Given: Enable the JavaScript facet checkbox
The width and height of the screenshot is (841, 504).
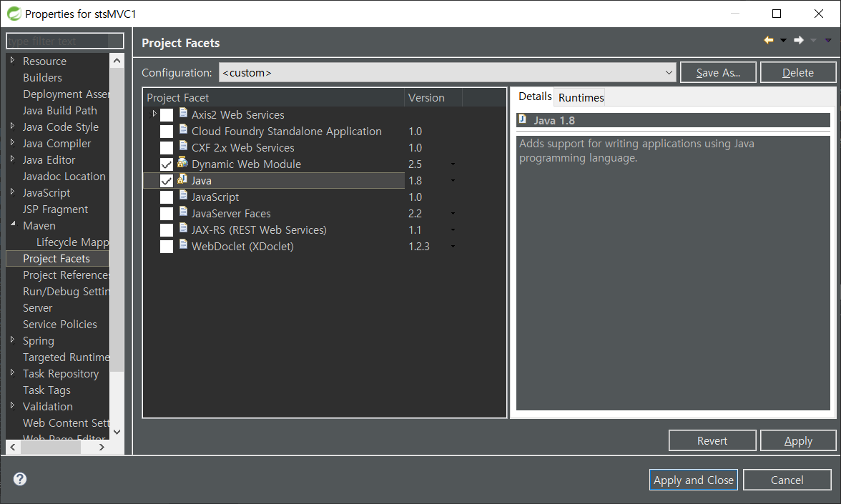Looking at the screenshot, I should tap(167, 197).
